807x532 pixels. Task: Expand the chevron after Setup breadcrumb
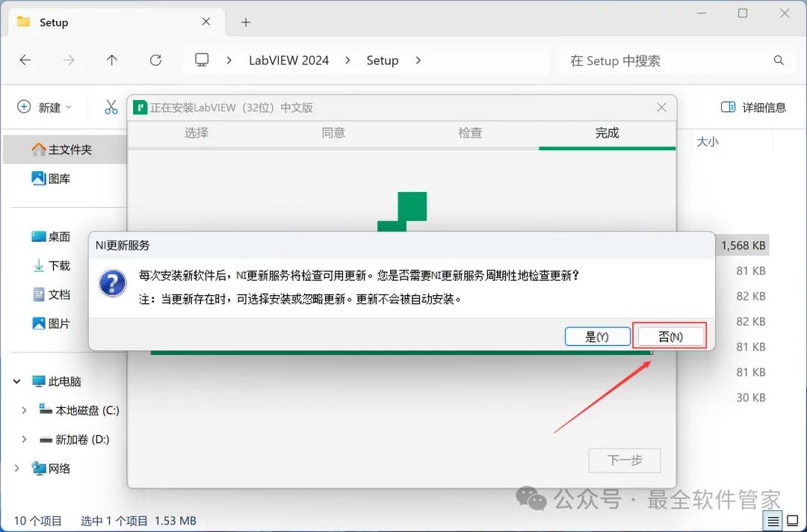418,61
